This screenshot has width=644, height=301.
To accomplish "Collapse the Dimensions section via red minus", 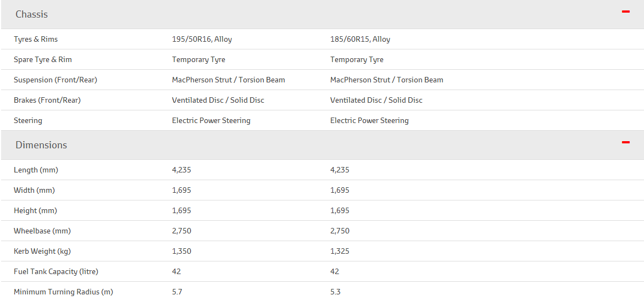I will pos(625,142).
